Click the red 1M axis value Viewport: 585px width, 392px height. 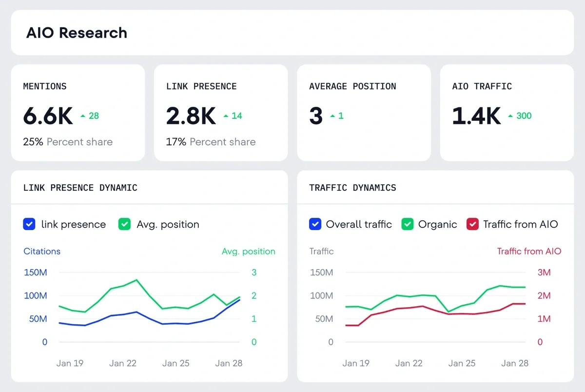pyautogui.click(x=544, y=319)
